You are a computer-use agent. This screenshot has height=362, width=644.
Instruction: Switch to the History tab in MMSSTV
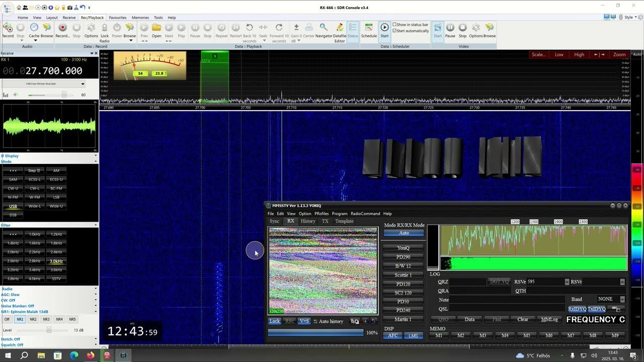(307, 221)
